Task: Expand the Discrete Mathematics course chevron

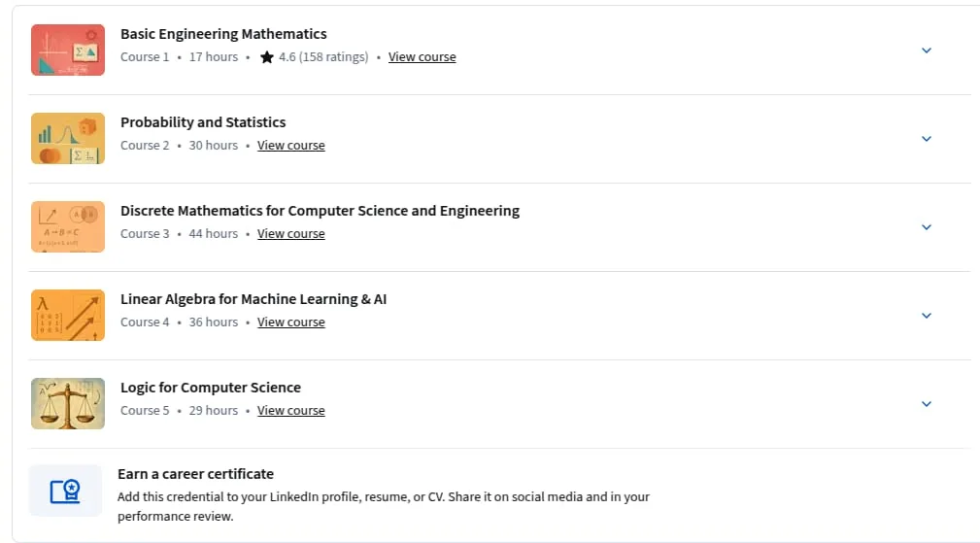Action: [x=927, y=227]
